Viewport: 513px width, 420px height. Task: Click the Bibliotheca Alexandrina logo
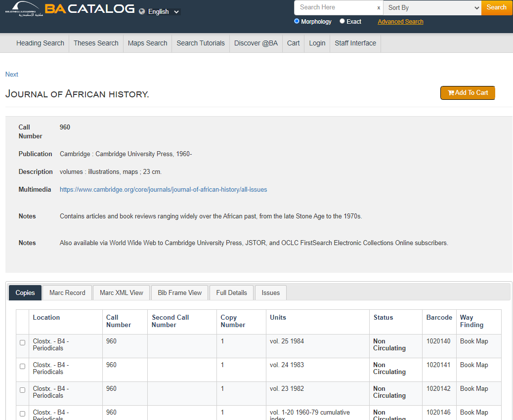click(22, 8)
